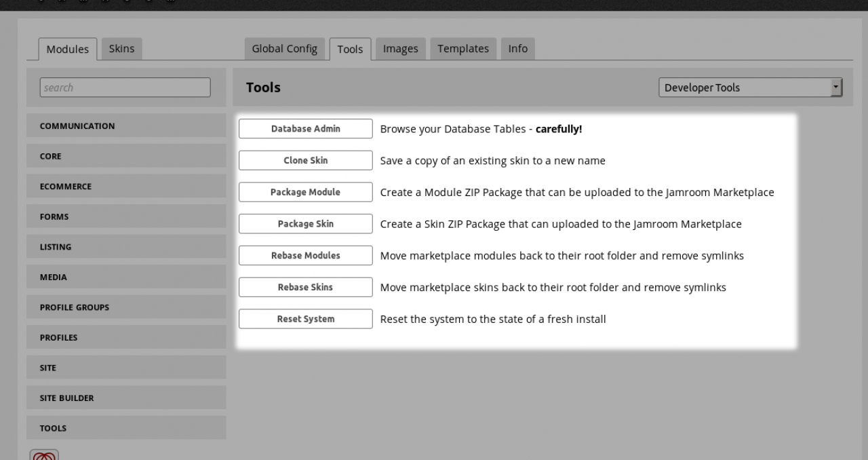This screenshot has width=868, height=460.
Task: Click the Package Module button
Action: (306, 192)
